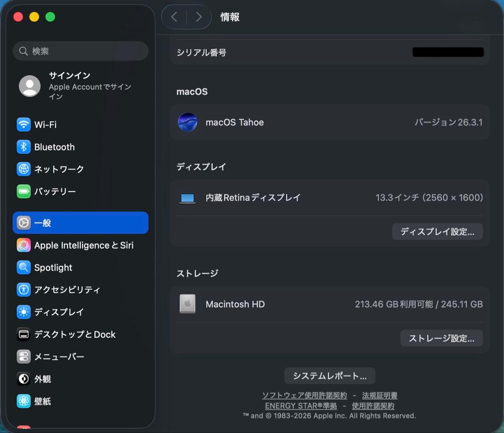504x433 pixels.
Task: Click the 213.46 GB利用可能 / 245.11 GB value
Action: pyautogui.click(x=419, y=304)
